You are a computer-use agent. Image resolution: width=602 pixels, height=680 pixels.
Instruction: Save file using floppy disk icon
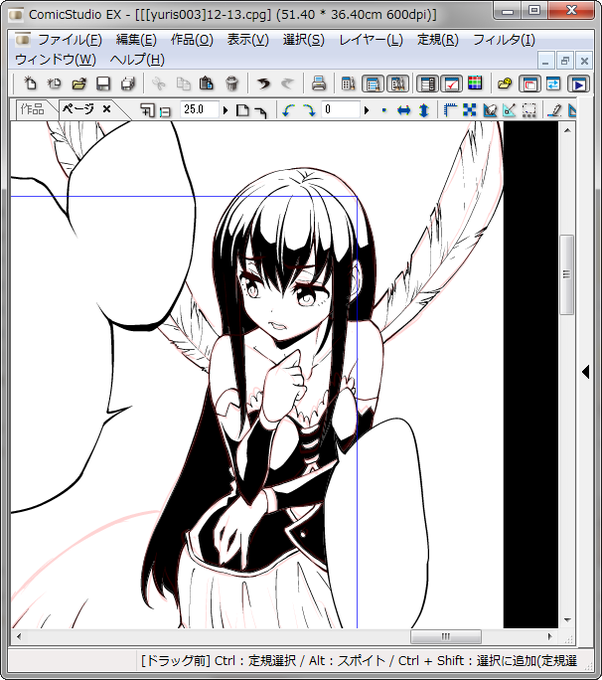[103, 83]
